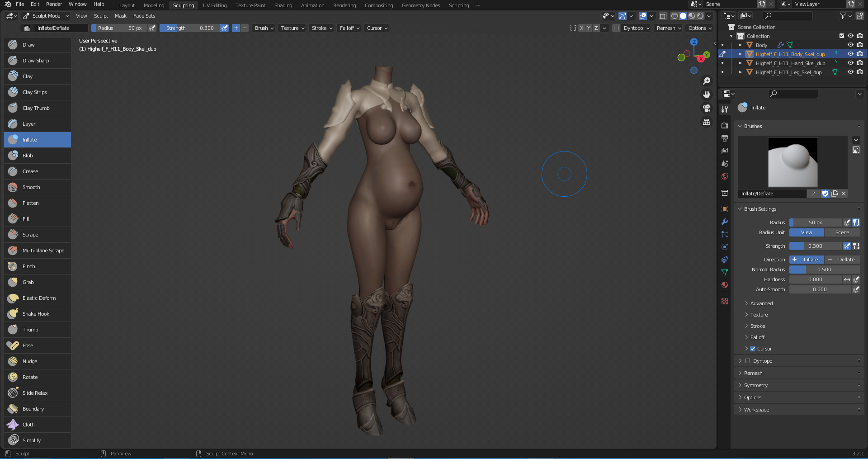Open the Sculpt Mode dropdown
Screen dimensions: 868x459
coord(46,16)
